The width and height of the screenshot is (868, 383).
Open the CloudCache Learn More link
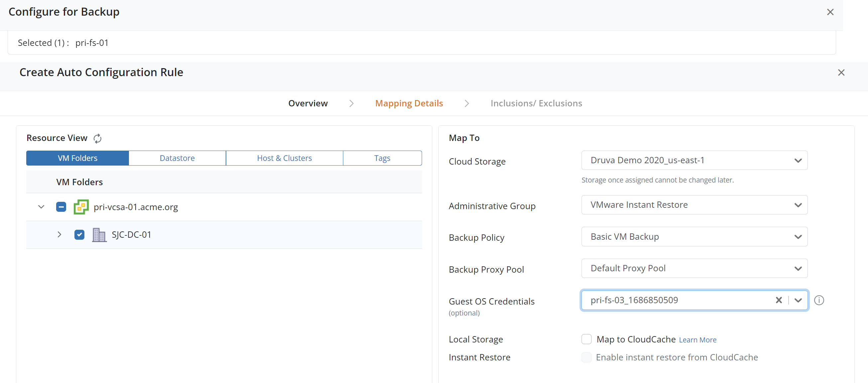tap(698, 340)
